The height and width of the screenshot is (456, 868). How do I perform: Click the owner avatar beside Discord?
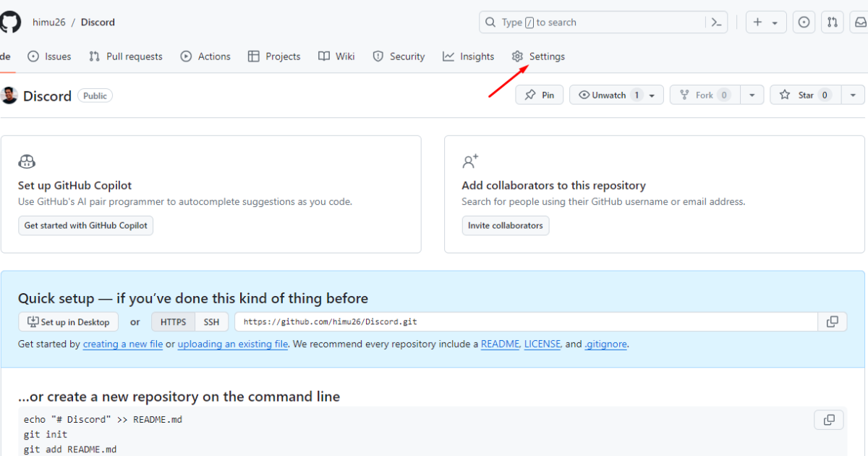pyautogui.click(x=9, y=96)
